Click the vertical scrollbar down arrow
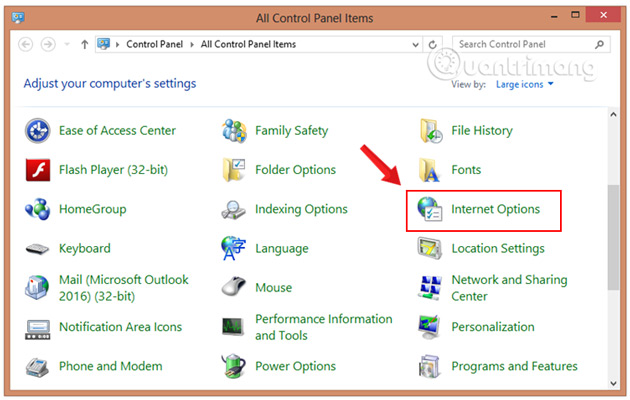 tap(612, 383)
